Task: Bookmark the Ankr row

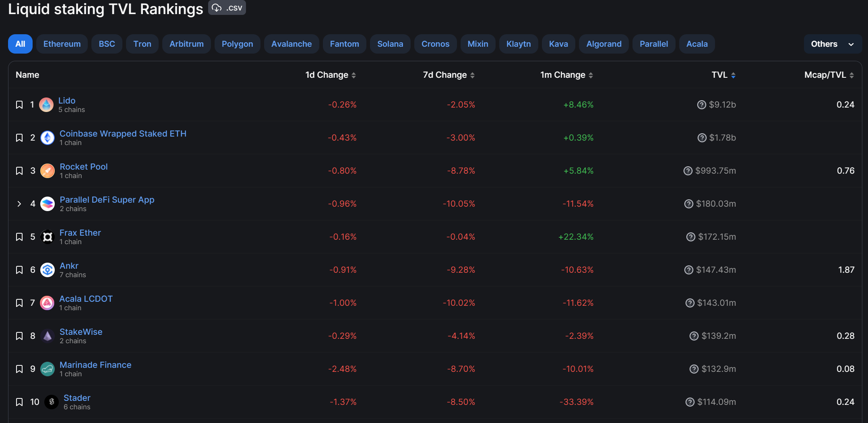Action: tap(19, 270)
